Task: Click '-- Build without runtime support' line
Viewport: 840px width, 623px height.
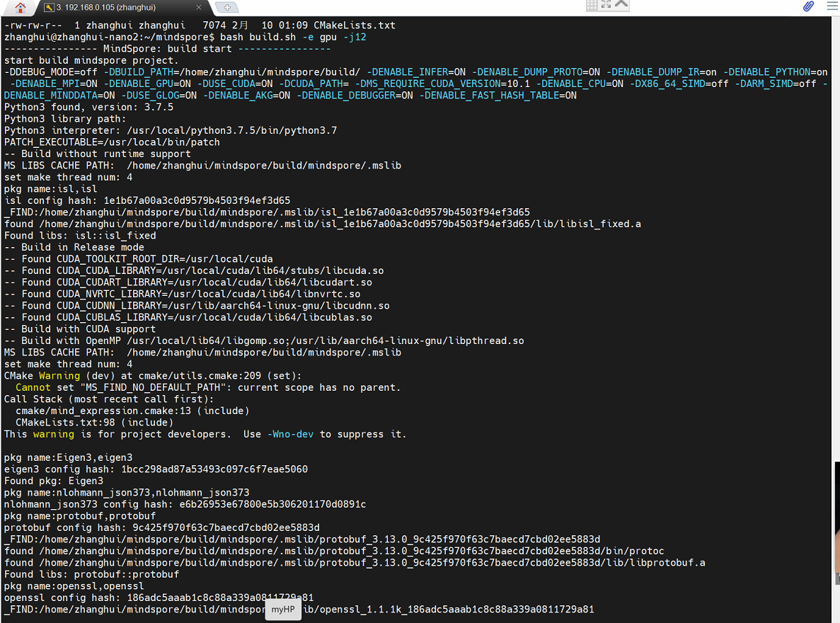Action: coord(98,154)
